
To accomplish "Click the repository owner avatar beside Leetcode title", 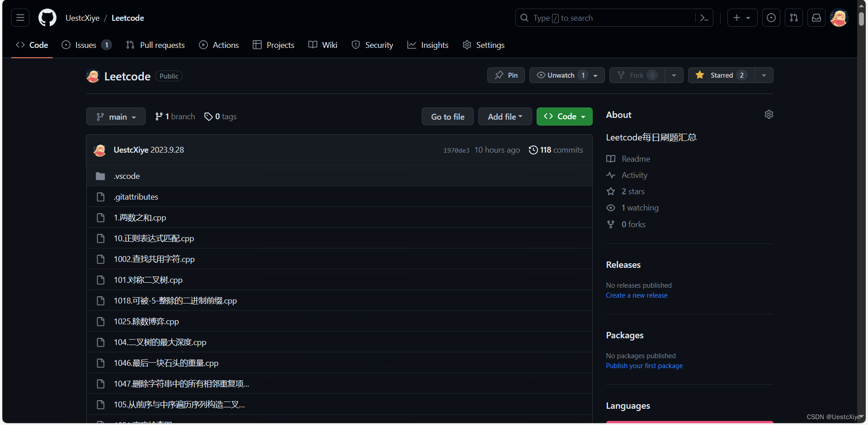I will (93, 76).
